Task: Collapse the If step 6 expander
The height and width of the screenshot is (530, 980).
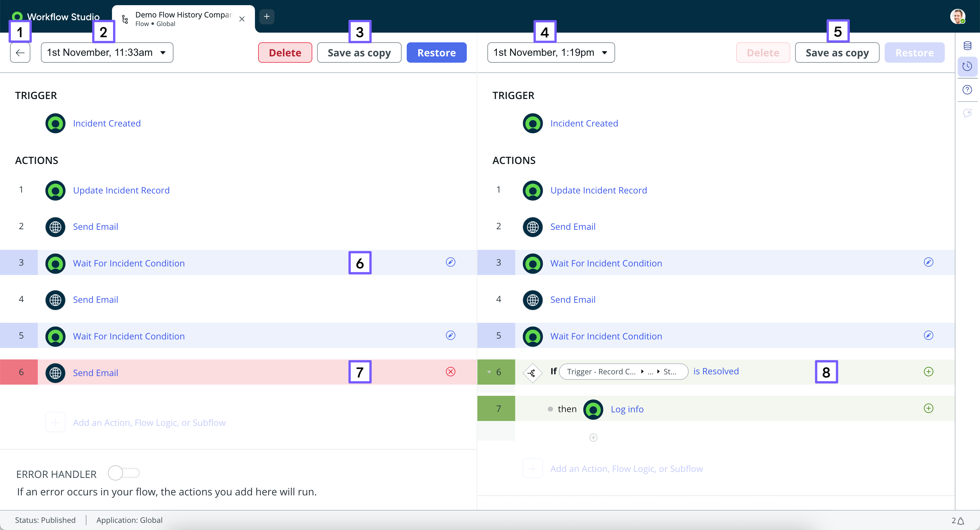Action: point(489,372)
